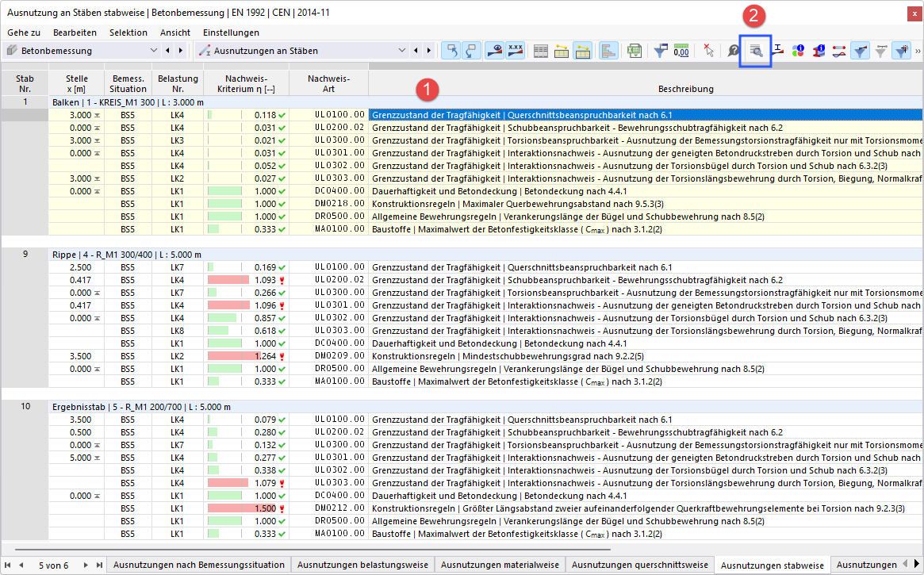Go to next page after 5 von 6
The image size is (924, 575).
pyautogui.click(x=86, y=565)
